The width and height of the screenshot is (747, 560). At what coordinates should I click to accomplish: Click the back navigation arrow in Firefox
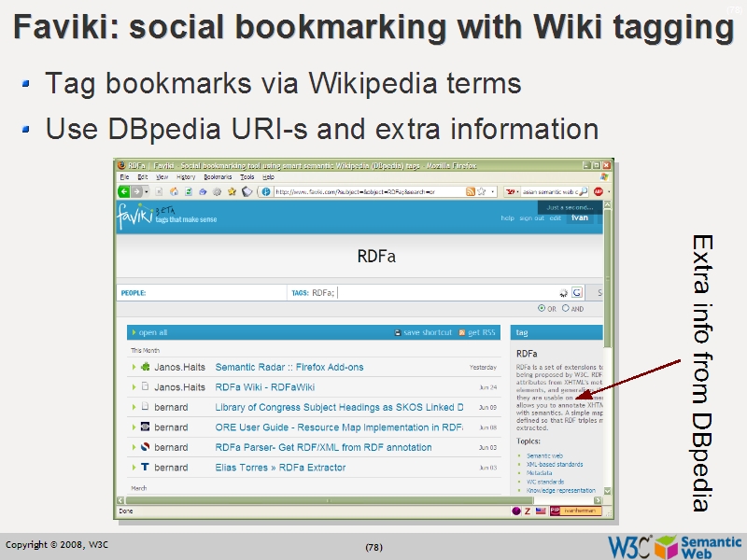(x=126, y=191)
